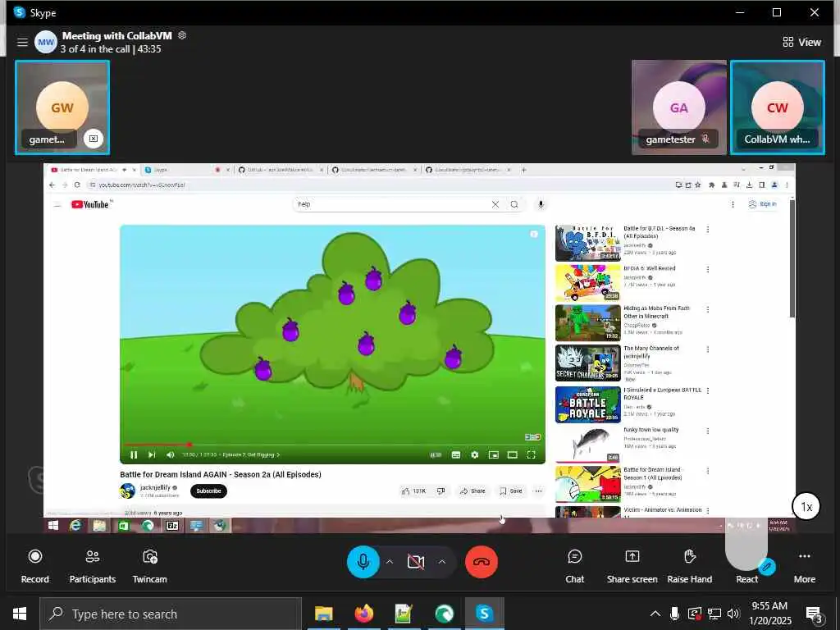Open a new browser tab
This screenshot has height=630, width=840.
[524, 170]
